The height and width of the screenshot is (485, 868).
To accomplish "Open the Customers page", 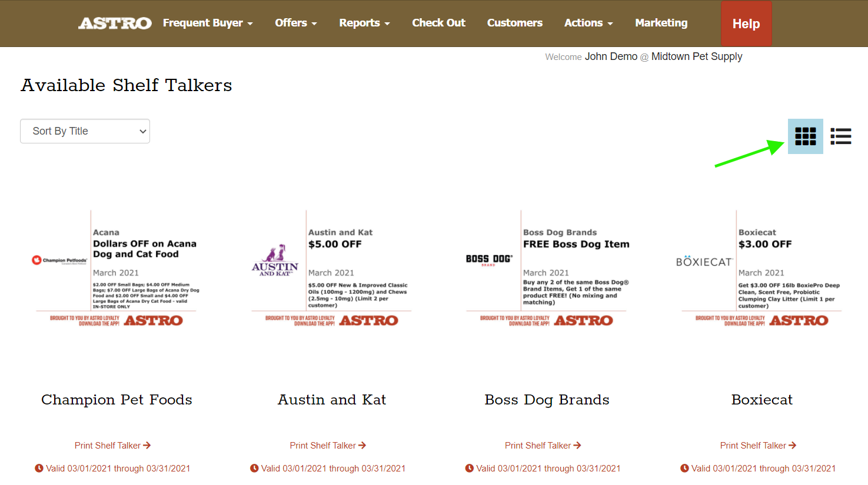I will click(x=515, y=23).
